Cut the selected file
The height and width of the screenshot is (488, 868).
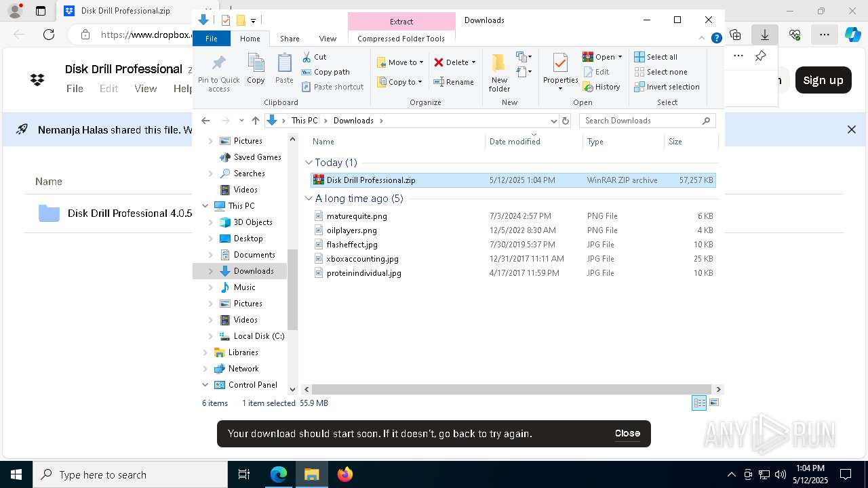click(x=314, y=57)
